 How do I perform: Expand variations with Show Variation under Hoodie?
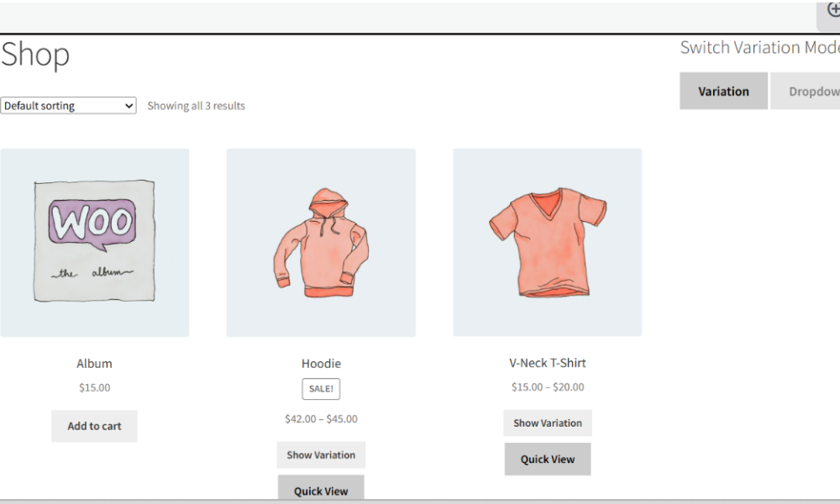click(321, 454)
